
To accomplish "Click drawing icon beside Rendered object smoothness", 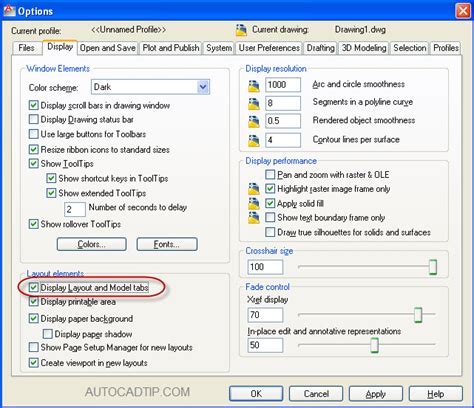I will click(x=254, y=121).
